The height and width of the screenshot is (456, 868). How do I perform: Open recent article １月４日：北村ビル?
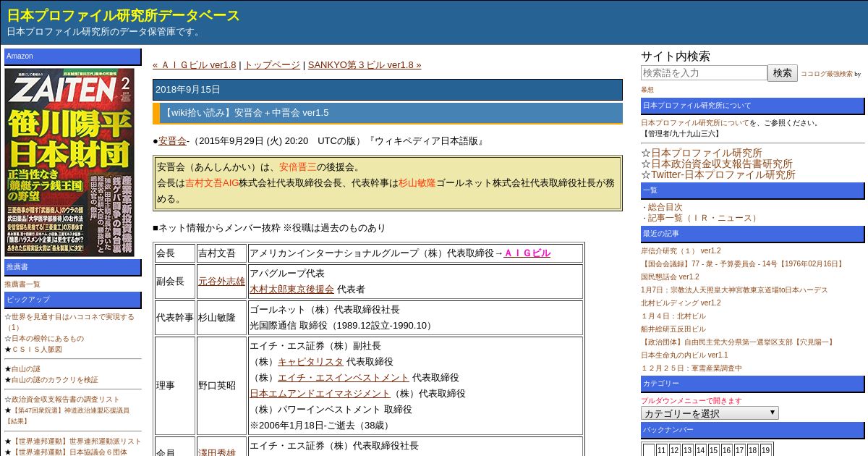(673, 316)
